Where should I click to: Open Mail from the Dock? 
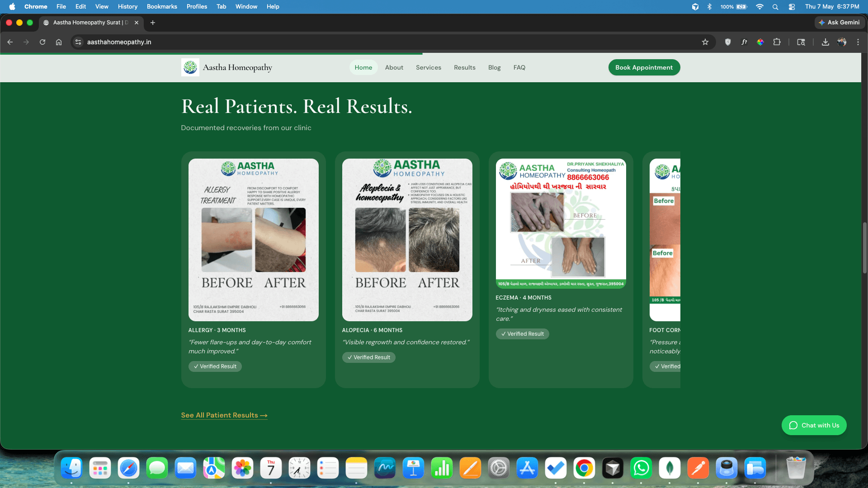(x=185, y=468)
